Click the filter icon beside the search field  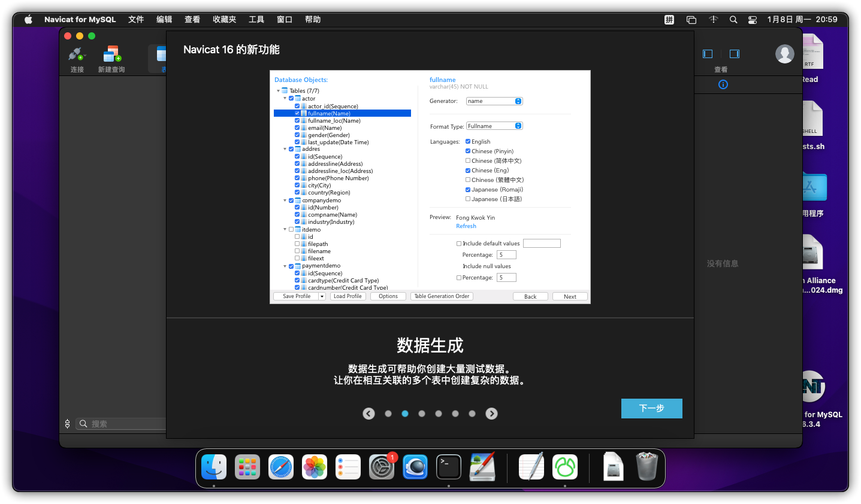point(67,424)
